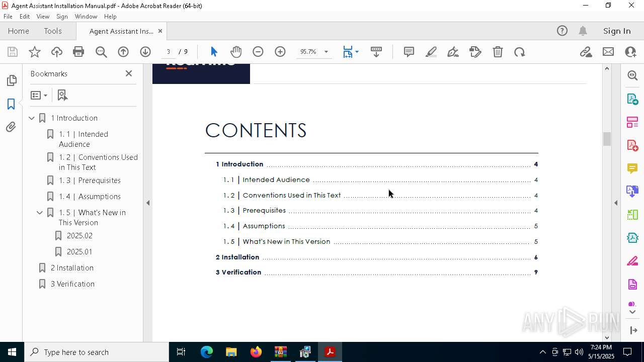This screenshot has height=362, width=644.
Task: Activate the hand pan tool
Action: 236,52
